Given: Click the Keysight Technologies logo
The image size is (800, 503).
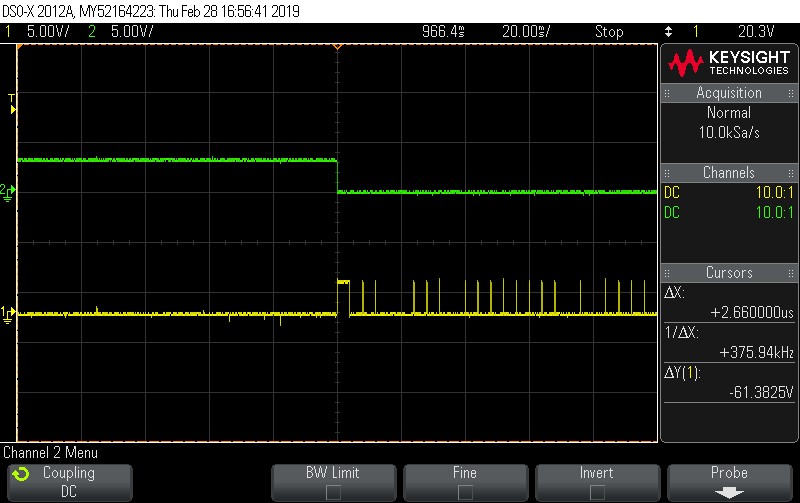Looking at the screenshot, I should (728, 64).
